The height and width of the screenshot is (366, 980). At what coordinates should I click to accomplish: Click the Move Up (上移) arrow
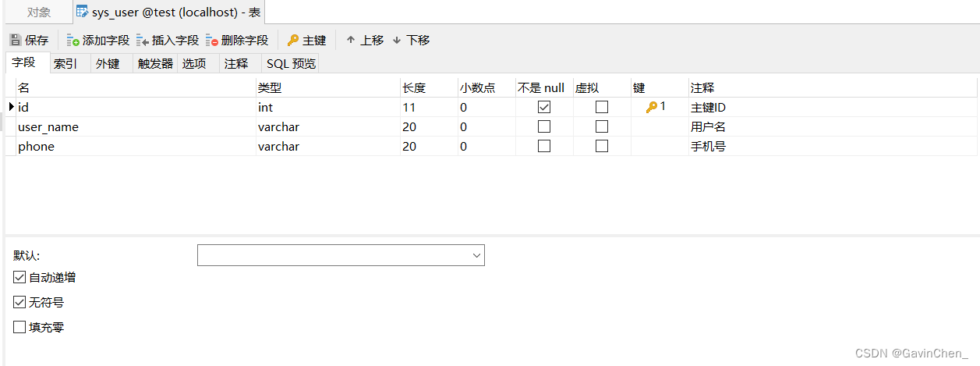point(351,40)
